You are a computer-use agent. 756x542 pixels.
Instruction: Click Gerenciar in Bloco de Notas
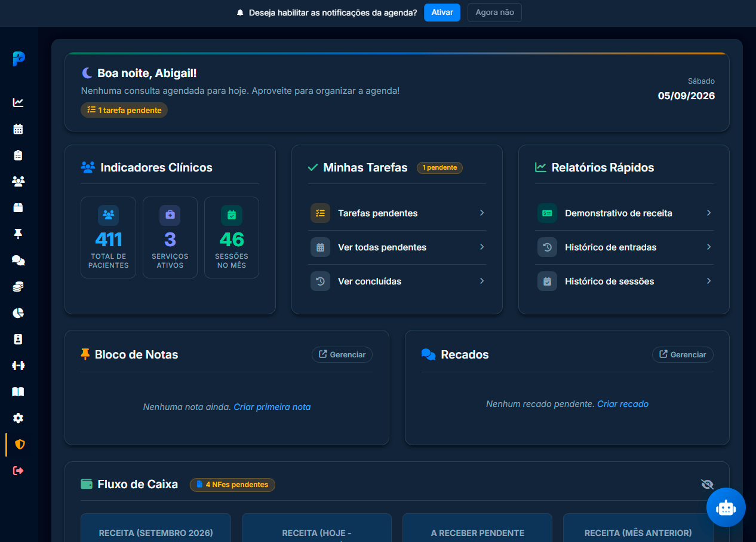click(342, 354)
